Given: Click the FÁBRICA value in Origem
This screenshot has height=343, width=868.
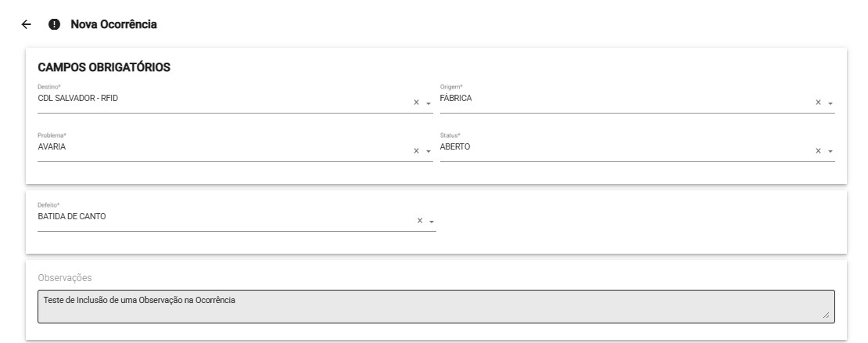Looking at the screenshot, I should (x=456, y=98).
